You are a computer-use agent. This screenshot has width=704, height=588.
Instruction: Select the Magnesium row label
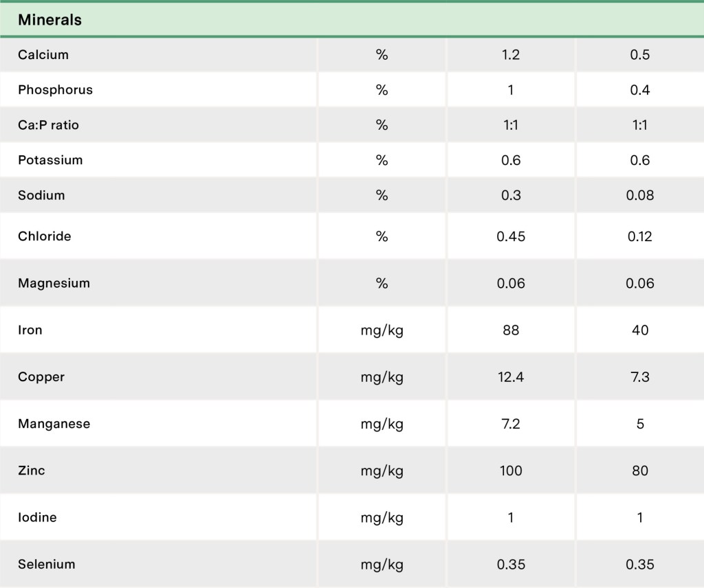[x=54, y=283]
